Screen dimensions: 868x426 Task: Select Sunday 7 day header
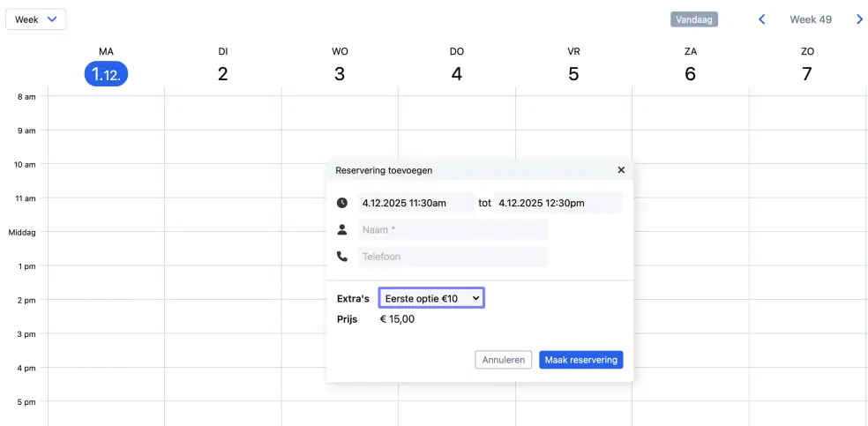806,74
